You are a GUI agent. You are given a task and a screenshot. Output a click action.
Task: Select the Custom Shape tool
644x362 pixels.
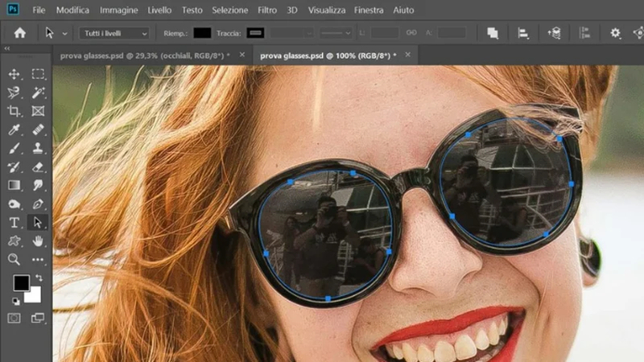14,241
